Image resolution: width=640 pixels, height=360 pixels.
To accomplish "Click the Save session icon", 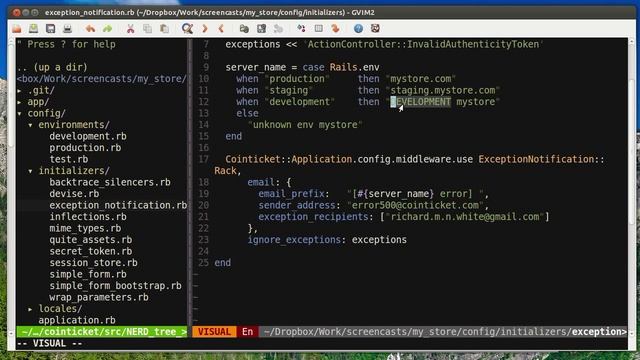I will coord(261,28).
